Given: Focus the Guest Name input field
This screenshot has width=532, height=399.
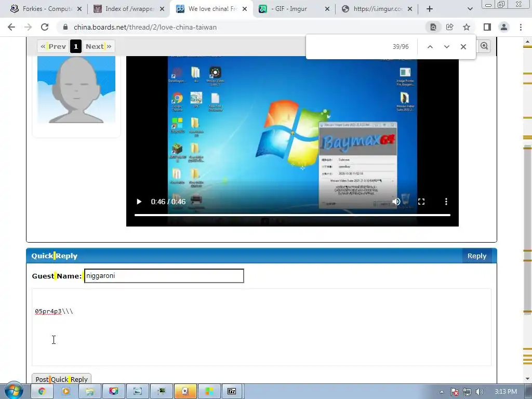Looking at the screenshot, I should pyautogui.click(x=164, y=276).
